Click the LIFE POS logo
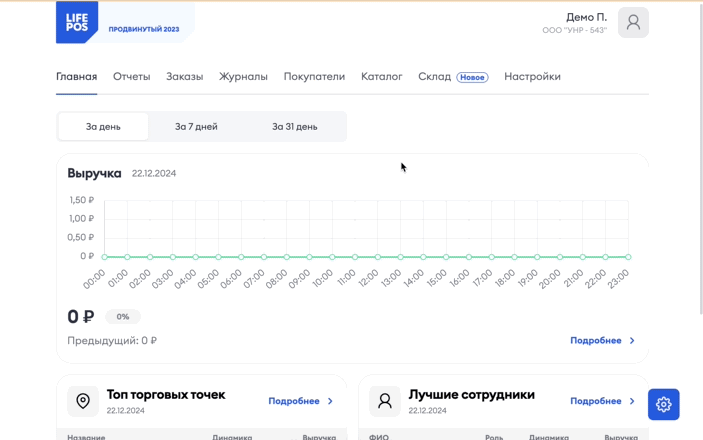Image resolution: width=703 pixels, height=440 pixels. pyautogui.click(x=77, y=22)
